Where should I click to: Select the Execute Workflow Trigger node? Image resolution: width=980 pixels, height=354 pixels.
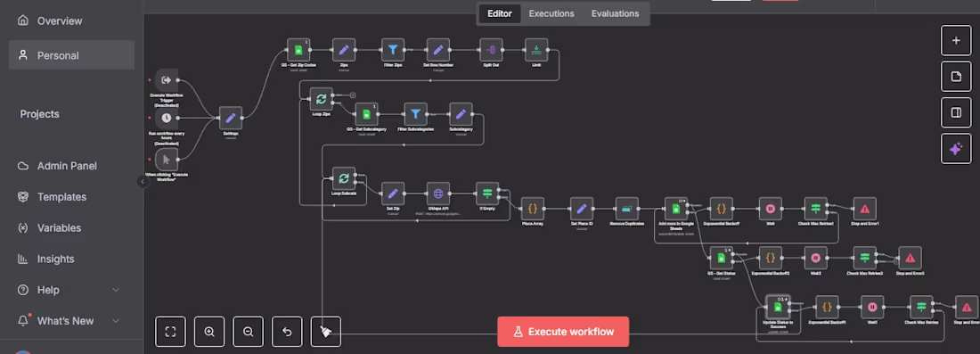click(x=167, y=80)
